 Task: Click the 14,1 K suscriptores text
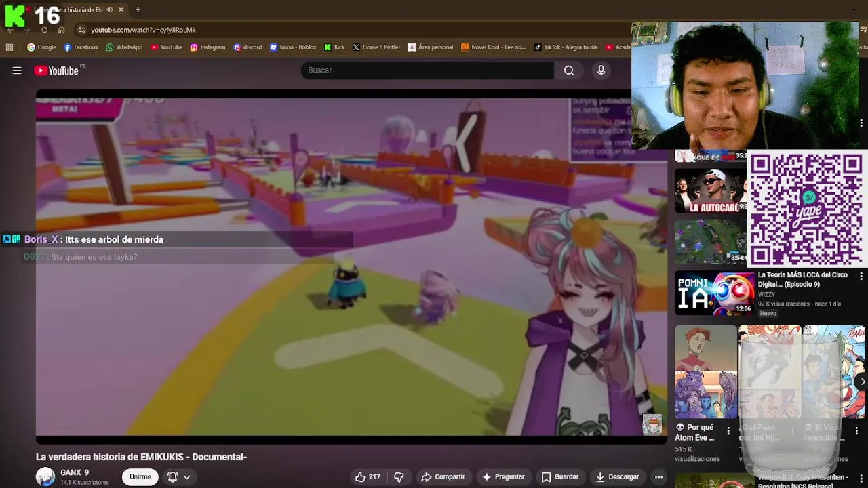click(85, 483)
